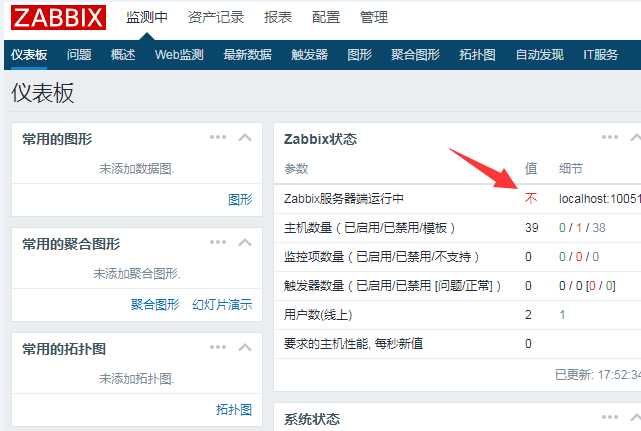Click the 拓扑图 link in 常用的拓扑图 widget
Viewport: 641px width, 431px height.
pos(234,410)
